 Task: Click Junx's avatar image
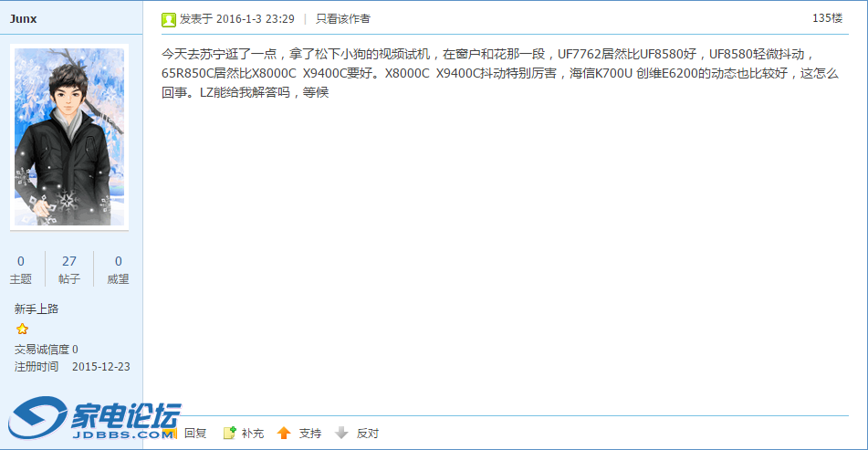pos(69,137)
